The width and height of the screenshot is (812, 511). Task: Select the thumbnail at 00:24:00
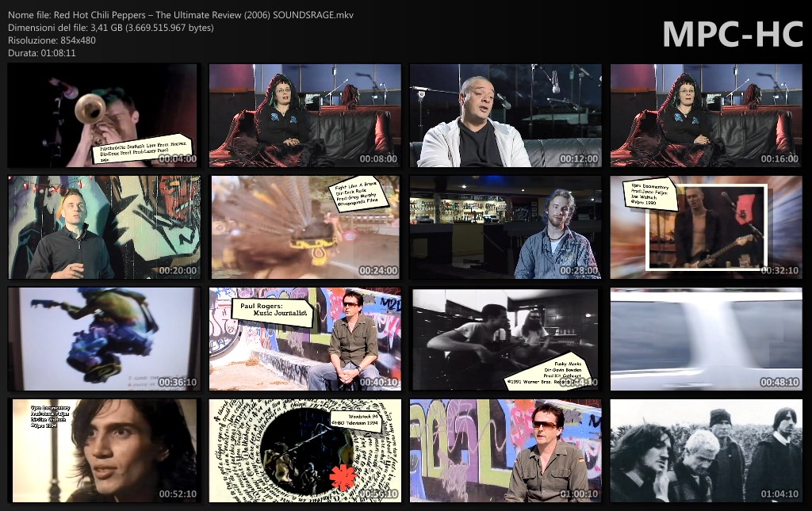point(304,227)
